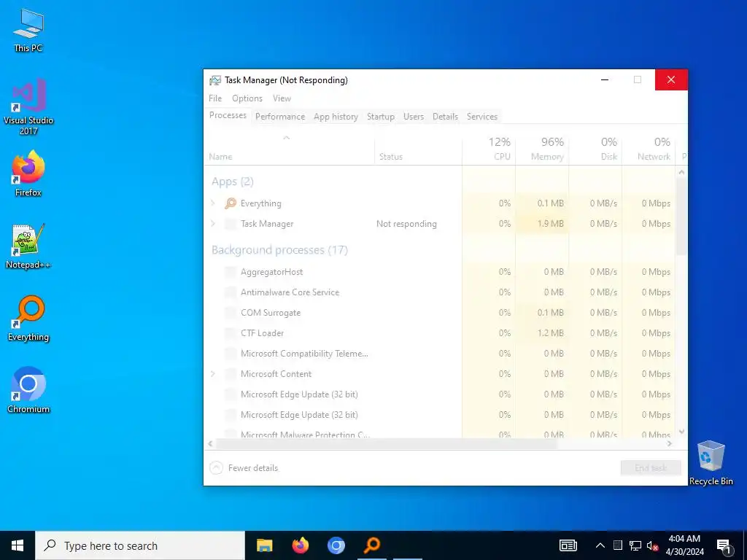
Task: Open Firefox from taskbar
Action: [300, 545]
